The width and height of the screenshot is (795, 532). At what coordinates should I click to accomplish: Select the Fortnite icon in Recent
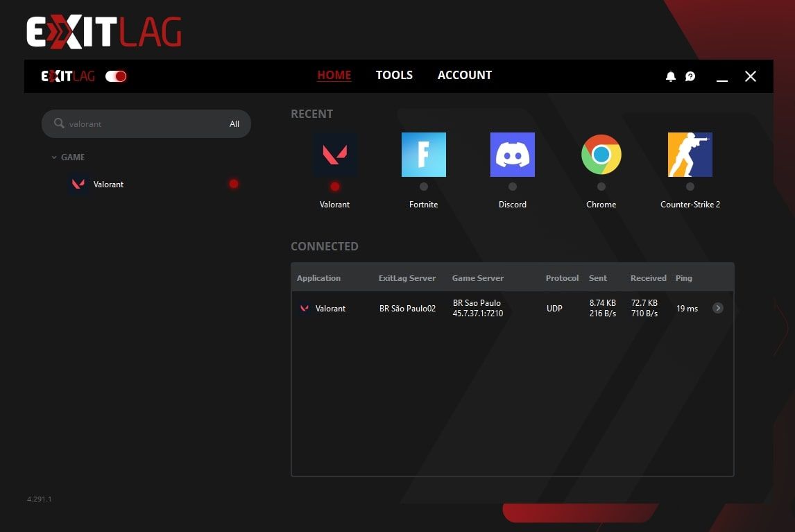[x=423, y=155]
